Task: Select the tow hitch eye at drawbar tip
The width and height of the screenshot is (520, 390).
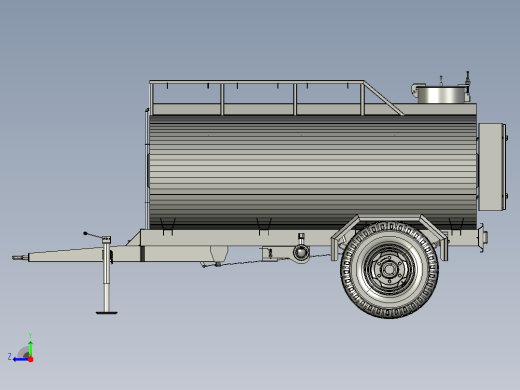Action: point(20,258)
